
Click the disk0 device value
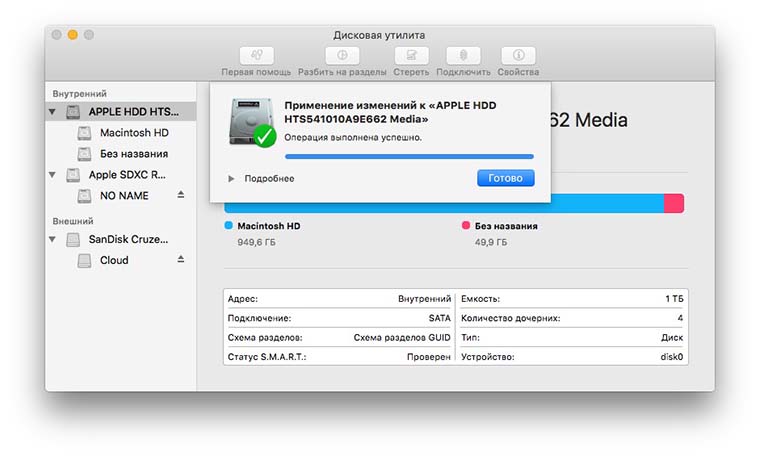pyautogui.click(x=671, y=357)
